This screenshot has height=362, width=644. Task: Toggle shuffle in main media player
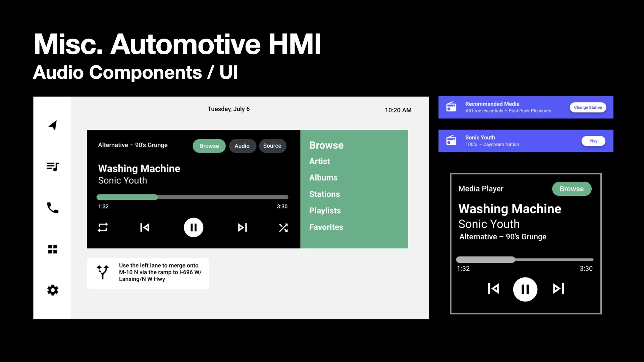pyautogui.click(x=283, y=228)
